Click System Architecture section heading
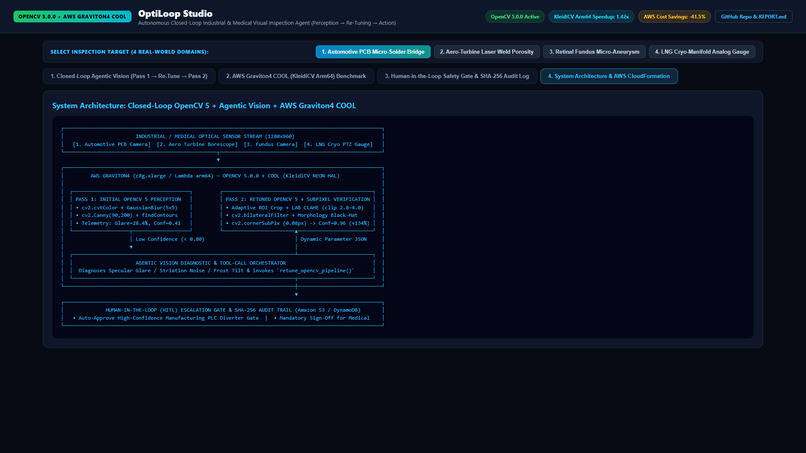Viewport: 806px width, 453px height. point(204,105)
